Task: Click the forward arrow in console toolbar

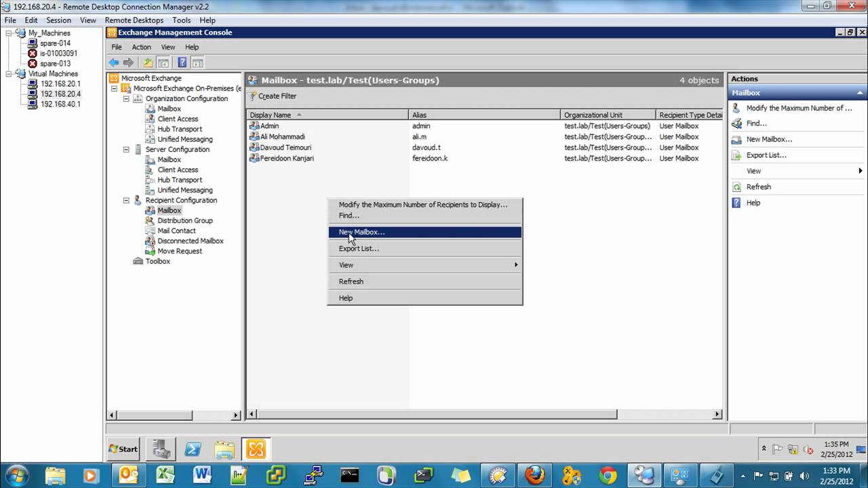Action: click(x=127, y=62)
